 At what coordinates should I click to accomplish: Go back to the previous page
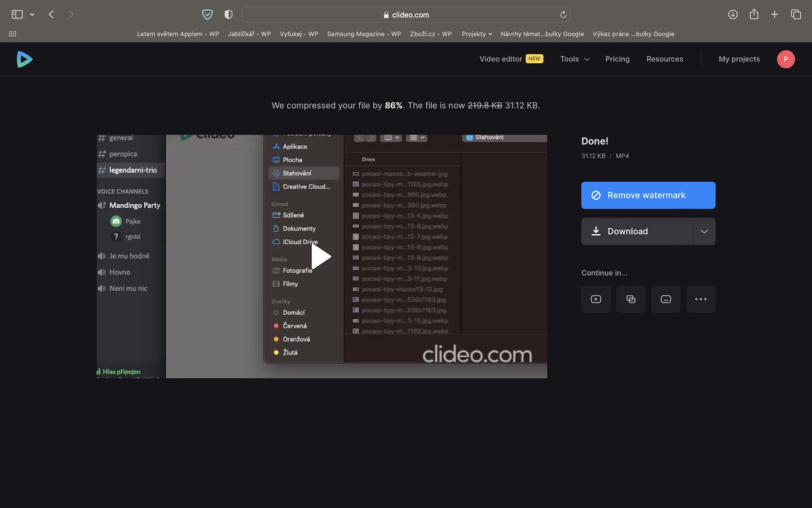click(51, 15)
